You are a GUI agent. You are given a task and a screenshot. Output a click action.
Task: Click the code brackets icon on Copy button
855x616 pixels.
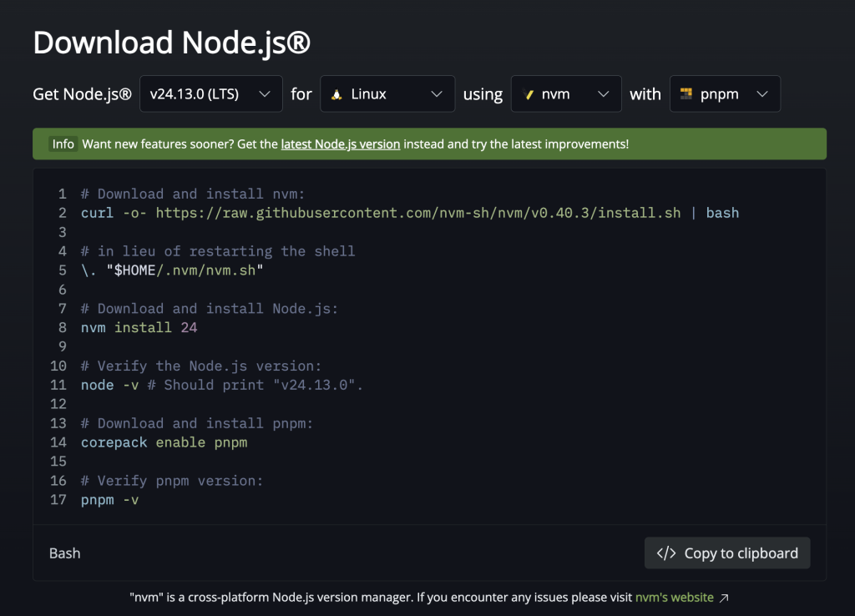(666, 553)
